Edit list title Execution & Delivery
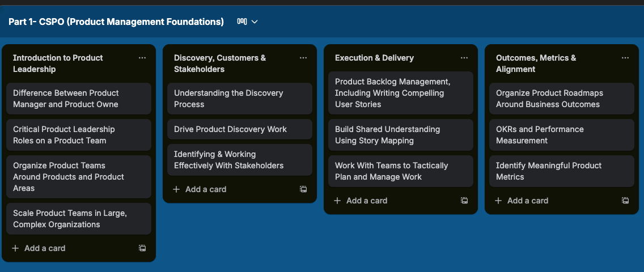Screen dimensions: 644x272 [374, 58]
